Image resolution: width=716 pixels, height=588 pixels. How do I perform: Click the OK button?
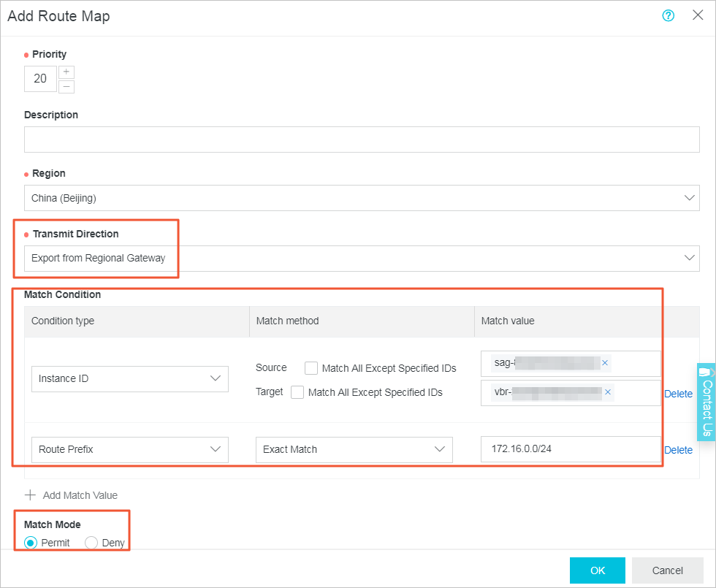(x=598, y=570)
